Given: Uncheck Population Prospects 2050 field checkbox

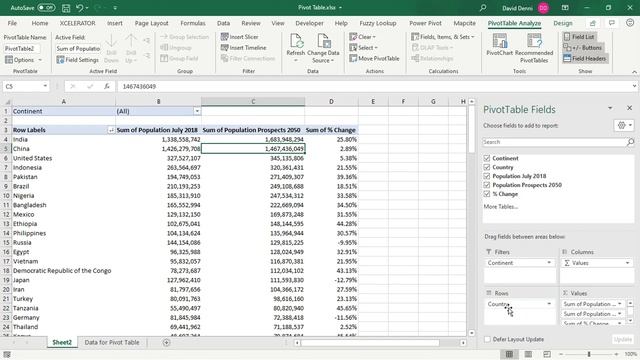Looking at the screenshot, I should (x=487, y=185).
